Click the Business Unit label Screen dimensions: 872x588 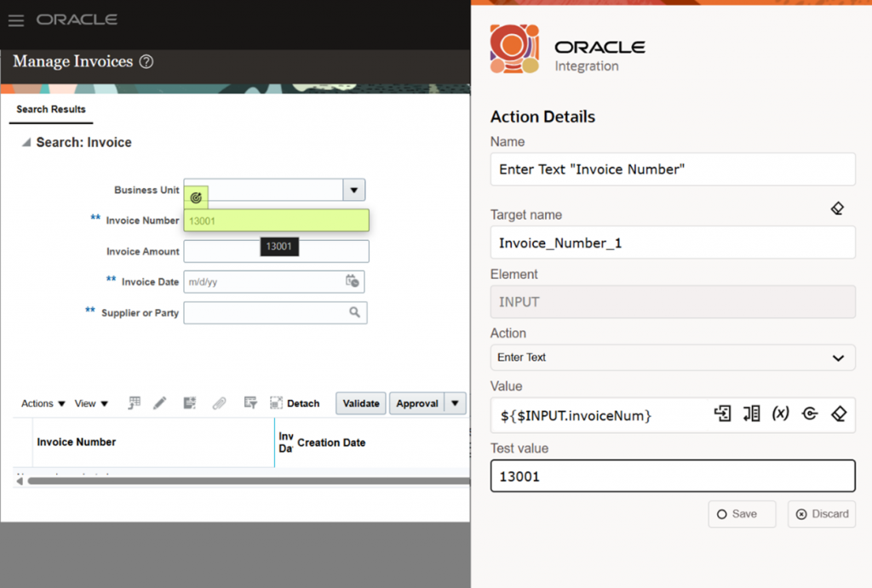pyautogui.click(x=146, y=190)
